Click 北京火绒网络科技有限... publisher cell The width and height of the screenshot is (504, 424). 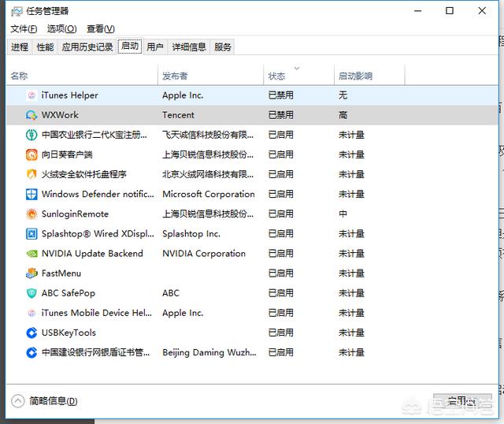(x=208, y=174)
